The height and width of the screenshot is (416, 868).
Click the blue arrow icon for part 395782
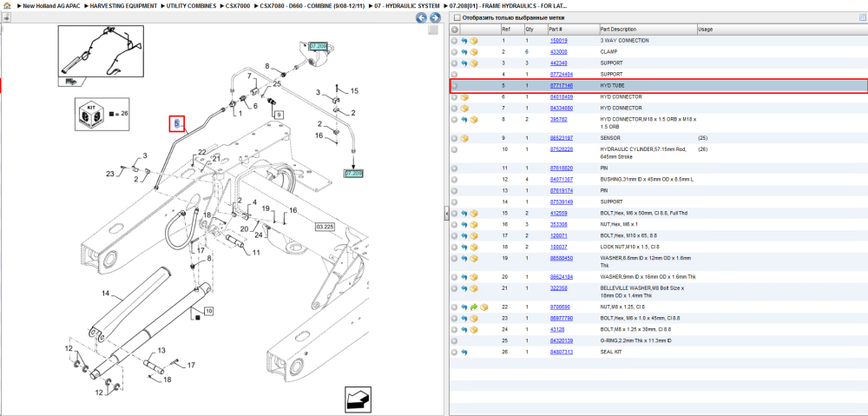point(464,120)
